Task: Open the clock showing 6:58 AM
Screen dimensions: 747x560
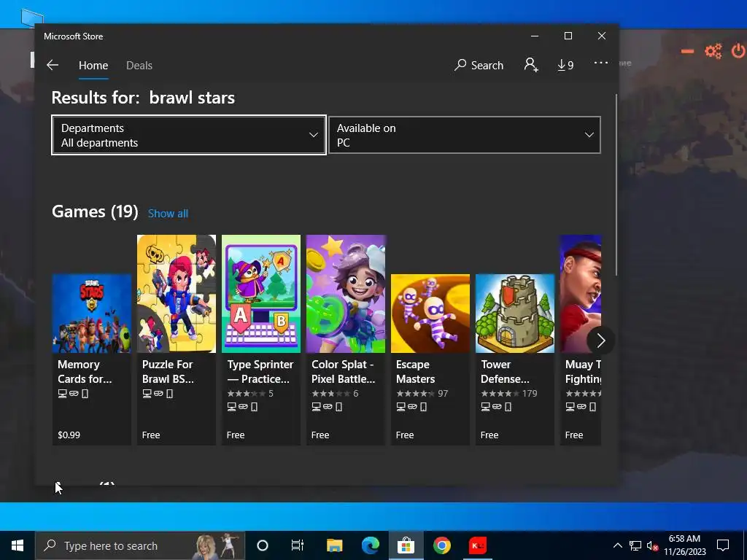Action: pyautogui.click(x=684, y=545)
